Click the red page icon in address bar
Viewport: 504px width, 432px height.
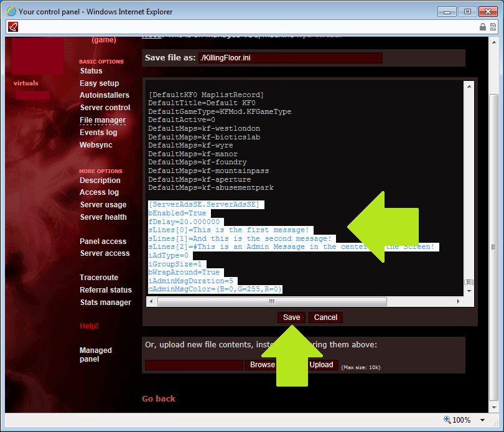point(13,27)
